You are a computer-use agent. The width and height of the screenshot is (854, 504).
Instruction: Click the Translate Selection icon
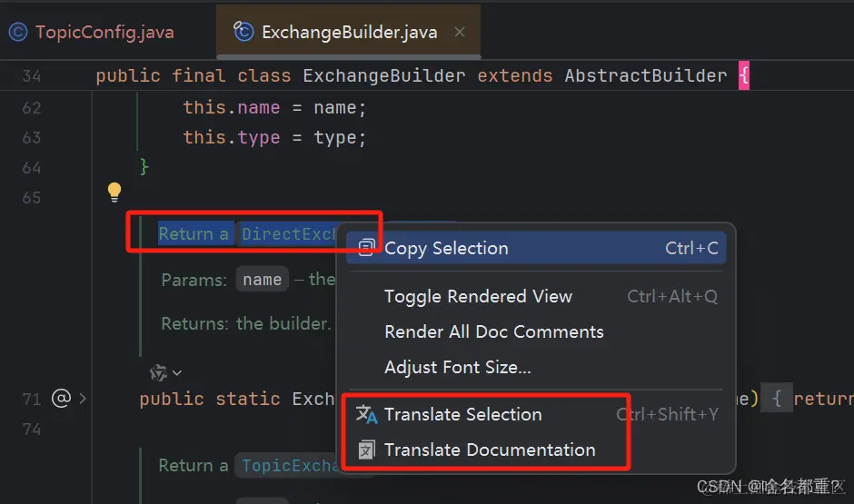tap(366, 415)
